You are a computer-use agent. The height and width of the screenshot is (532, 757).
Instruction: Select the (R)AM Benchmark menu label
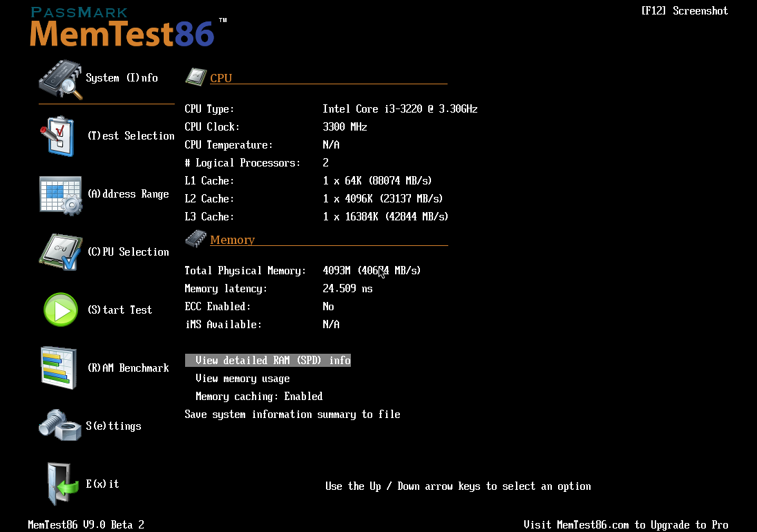[128, 368]
